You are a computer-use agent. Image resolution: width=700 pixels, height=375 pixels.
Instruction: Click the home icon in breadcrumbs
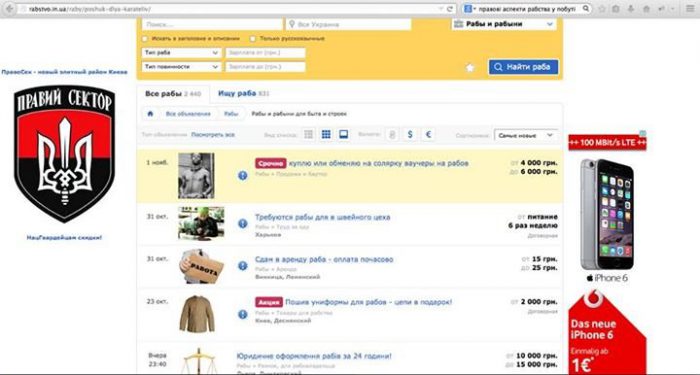point(150,114)
